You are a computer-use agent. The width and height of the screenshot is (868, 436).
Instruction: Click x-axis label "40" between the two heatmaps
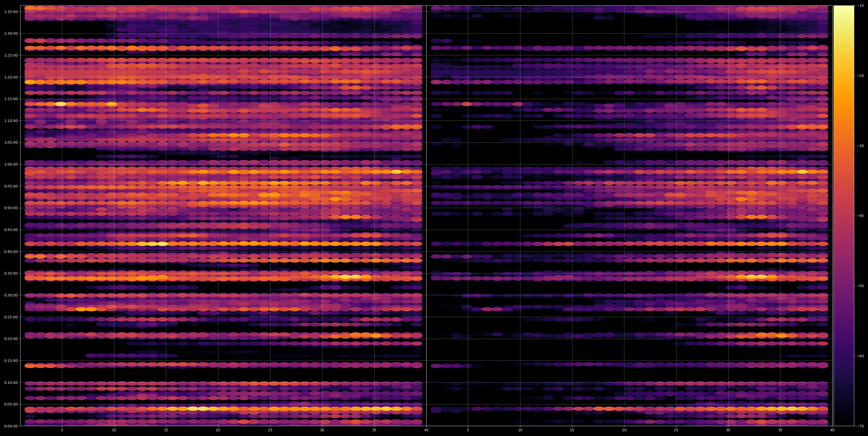426,430
